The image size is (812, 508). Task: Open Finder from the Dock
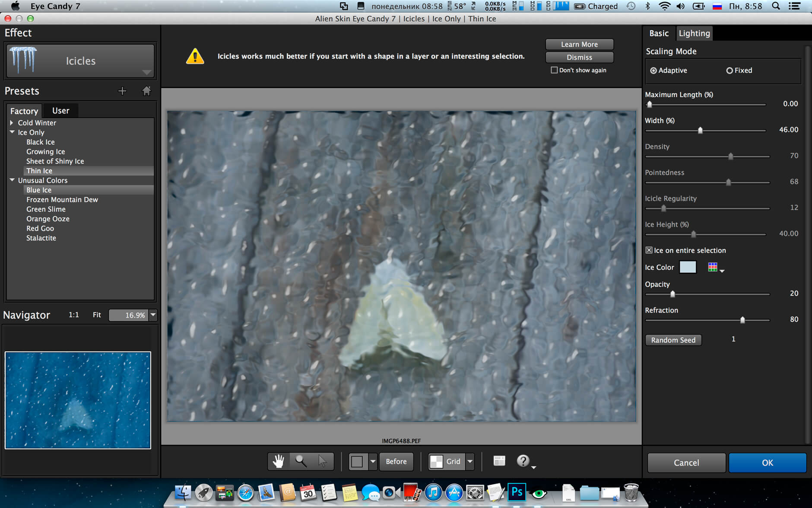tap(183, 492)
